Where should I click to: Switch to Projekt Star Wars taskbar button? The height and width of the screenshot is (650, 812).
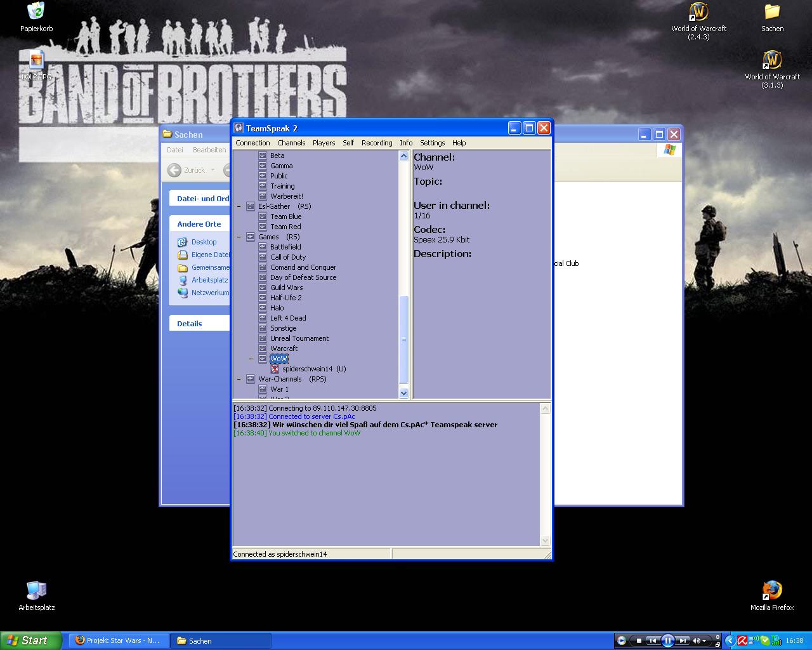tap(118, 640)
